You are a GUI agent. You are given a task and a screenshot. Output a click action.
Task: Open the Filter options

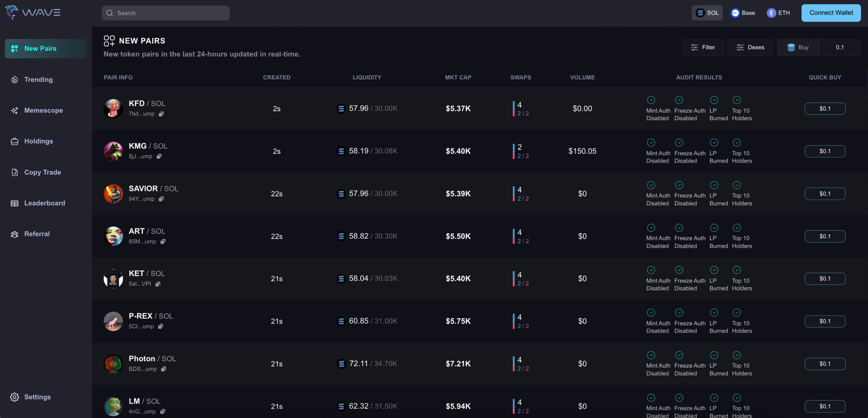(x=702, y=47)
